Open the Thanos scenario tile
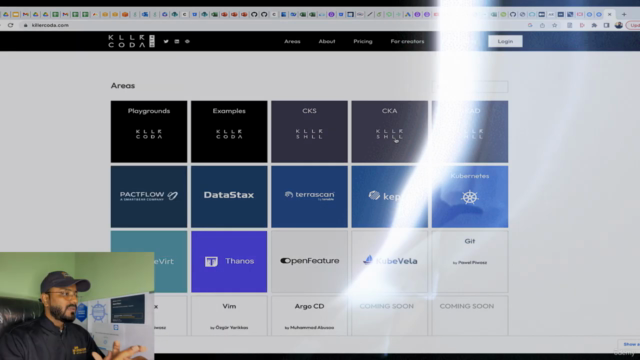Screen dimensions: 640x360 [229, 262]
